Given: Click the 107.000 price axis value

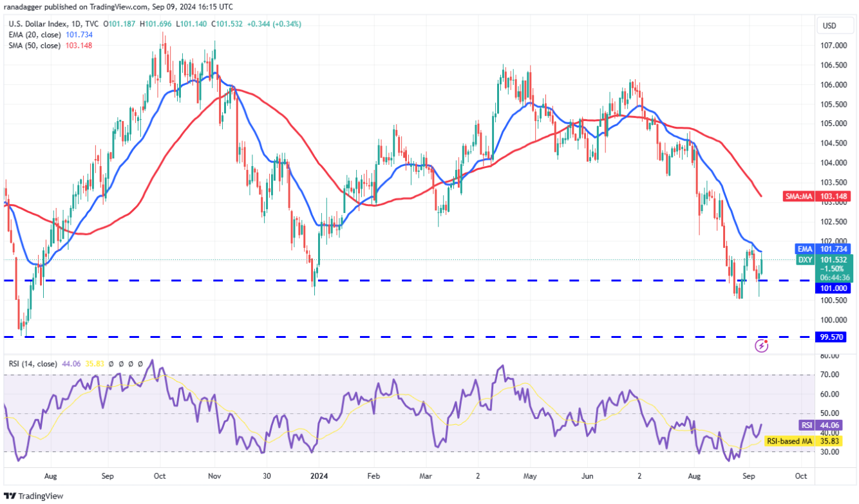Looking at the screenshot, I should click(833, 45).
